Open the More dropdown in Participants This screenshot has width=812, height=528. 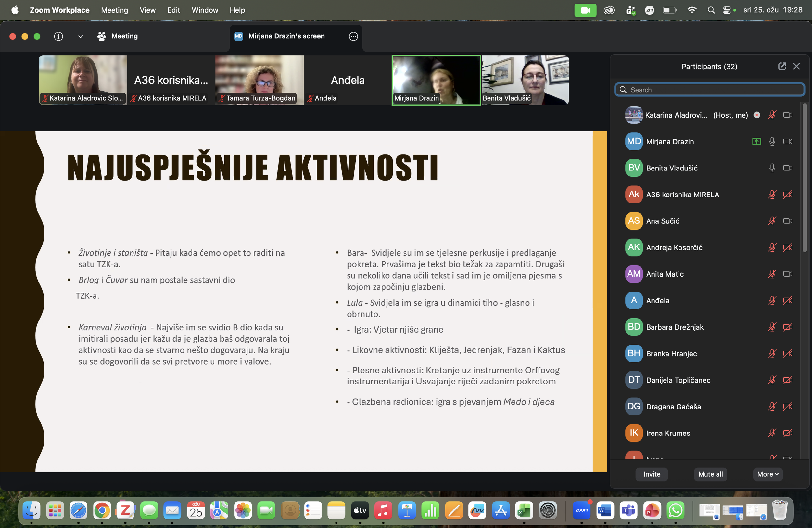tap(768, 474)
